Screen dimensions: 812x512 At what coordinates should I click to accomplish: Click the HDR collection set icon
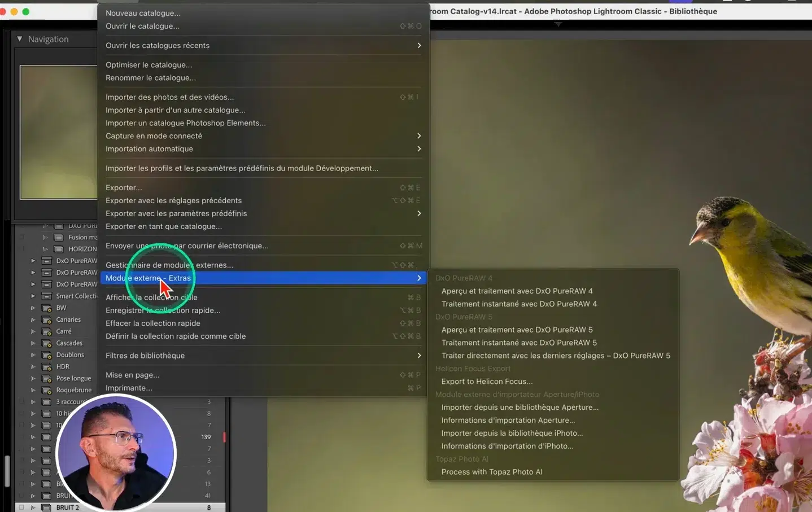pos(46,367)
